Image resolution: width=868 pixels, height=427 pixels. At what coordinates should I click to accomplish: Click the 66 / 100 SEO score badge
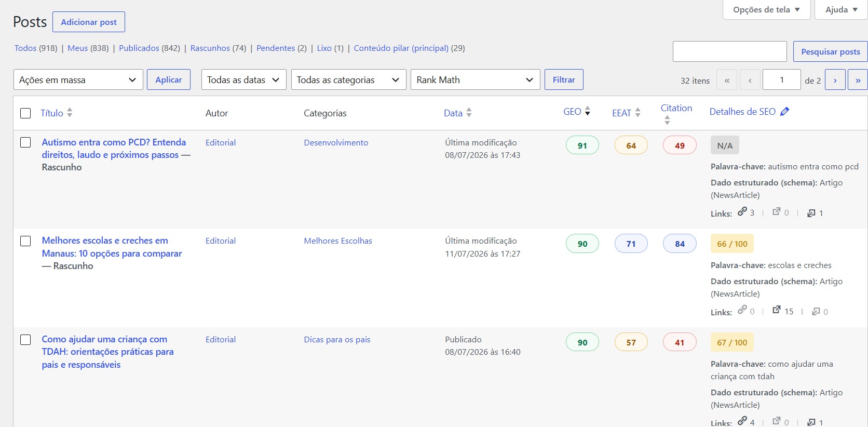(x=732, y=244)
